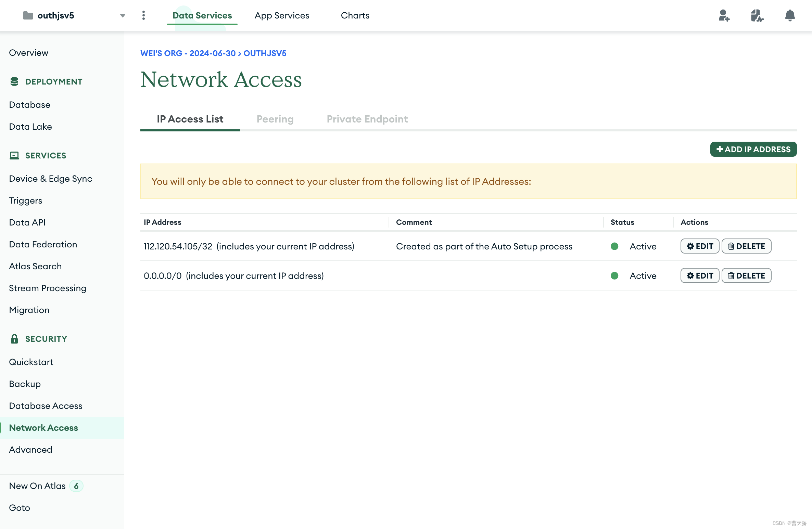Click the three-dot project options menu
This screenshot has height=529, width=812.
click(143, 15)
